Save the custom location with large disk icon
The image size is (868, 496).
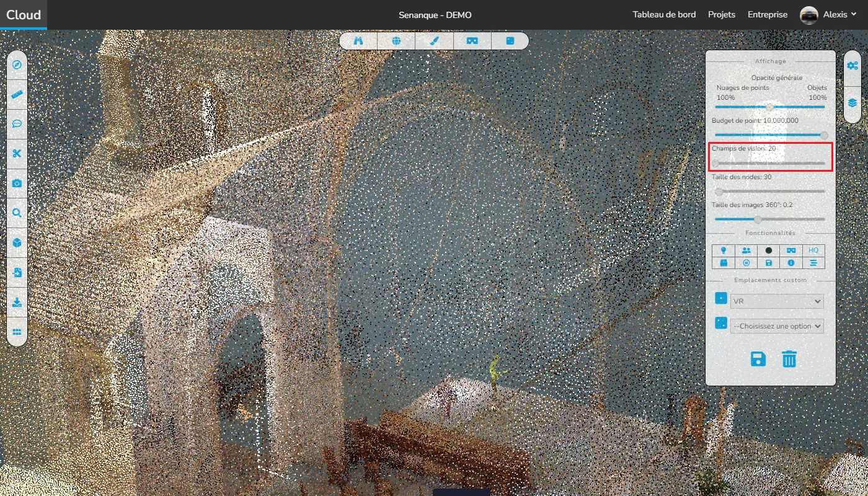tap(758, 359)
